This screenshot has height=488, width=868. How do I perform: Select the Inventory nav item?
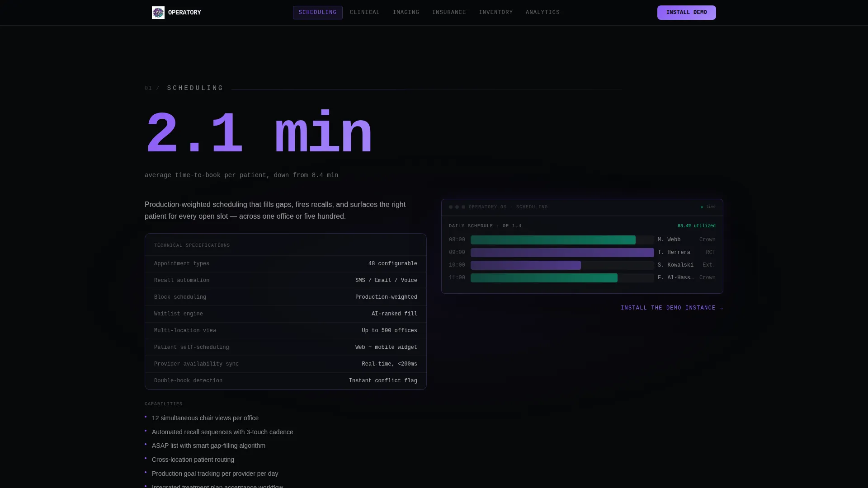coord(496,13)
